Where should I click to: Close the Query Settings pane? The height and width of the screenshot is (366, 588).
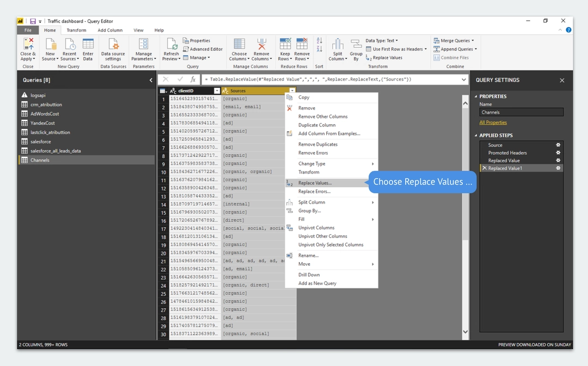coord(562,80)
